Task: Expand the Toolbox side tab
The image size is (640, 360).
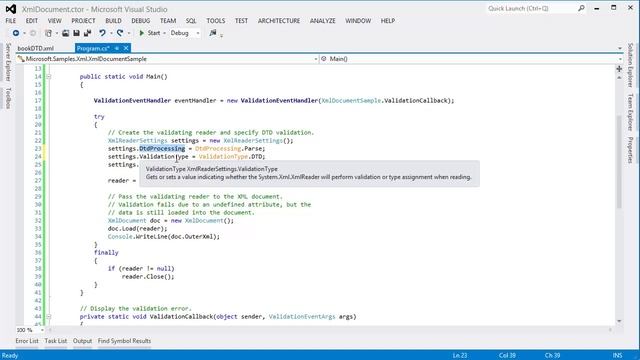Action: (x=8, y=98)
